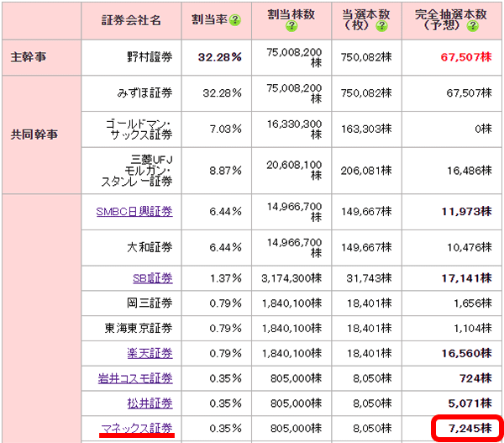Select the 163,303株 cell
The width and height of the screenshot is (504, 443).
click(366, 129)
